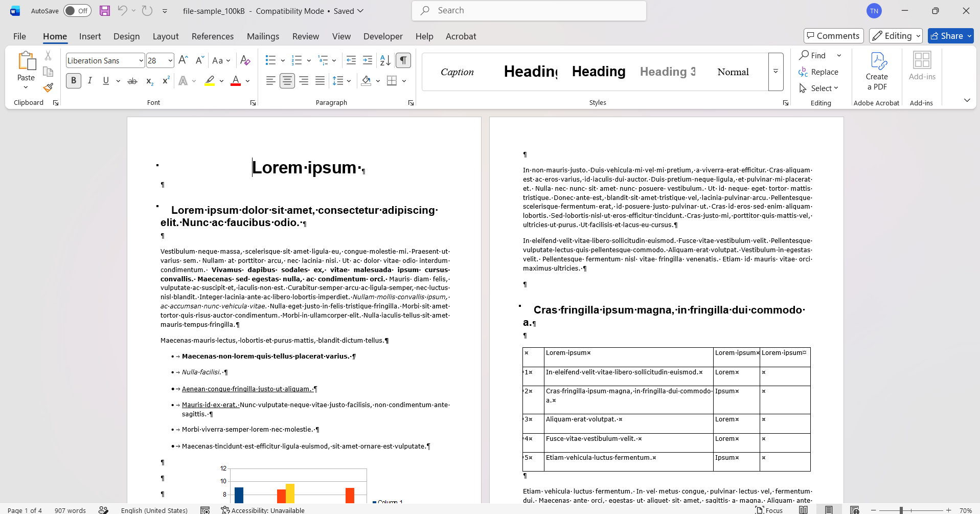Apply red font color
Image resolution: width=980 pixels, height=514 pixels.
click(236, 81)
